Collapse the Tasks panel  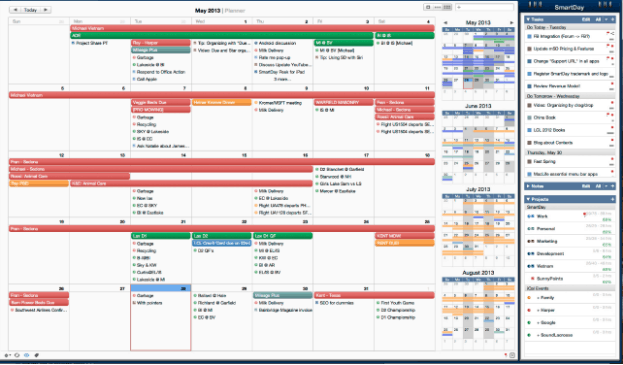[528, 19]
